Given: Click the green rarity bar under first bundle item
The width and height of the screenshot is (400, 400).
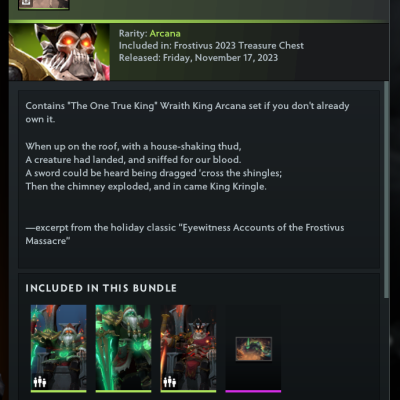Looking at the screenshot, I should click(x=59, y=391).
